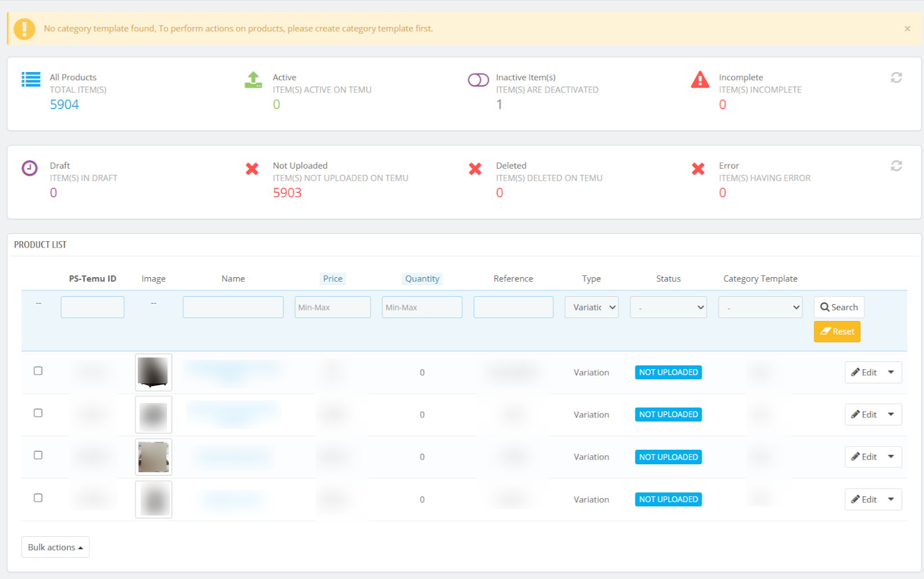This screenshot has width=924, height=579.
Task: Open the Status filter dropdown
Action: pyautogui.click(x=668, y=307)
